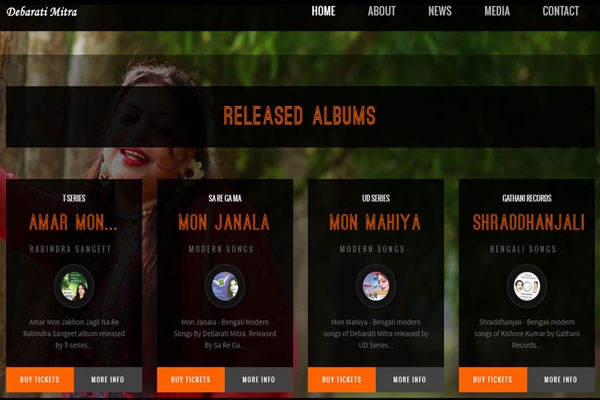
Task: View more info on Amar Mon album
Action: [108, 379]
